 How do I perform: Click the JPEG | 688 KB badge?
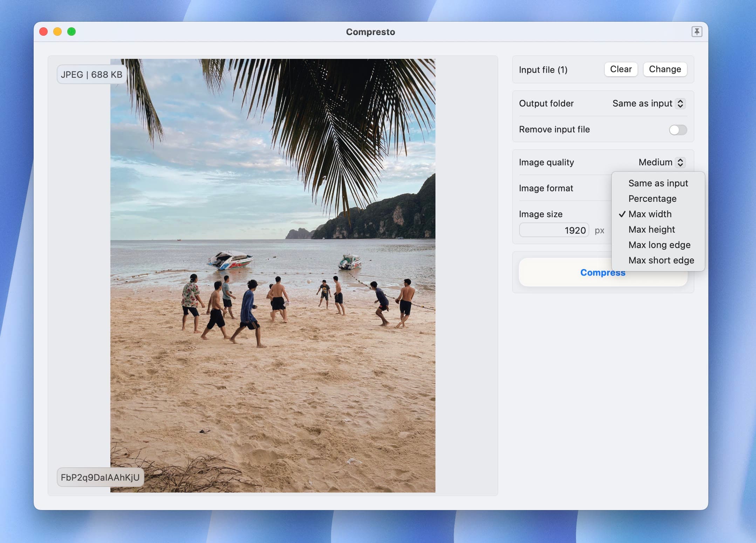[x=91, y=74]
